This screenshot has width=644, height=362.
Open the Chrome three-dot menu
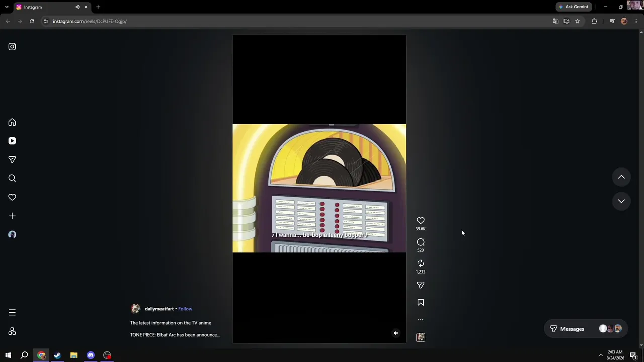(x=636, y=21)
